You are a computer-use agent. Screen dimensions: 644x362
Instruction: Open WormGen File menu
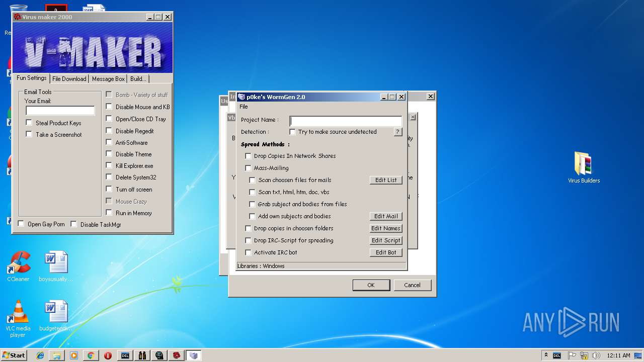tap(244, 107)
